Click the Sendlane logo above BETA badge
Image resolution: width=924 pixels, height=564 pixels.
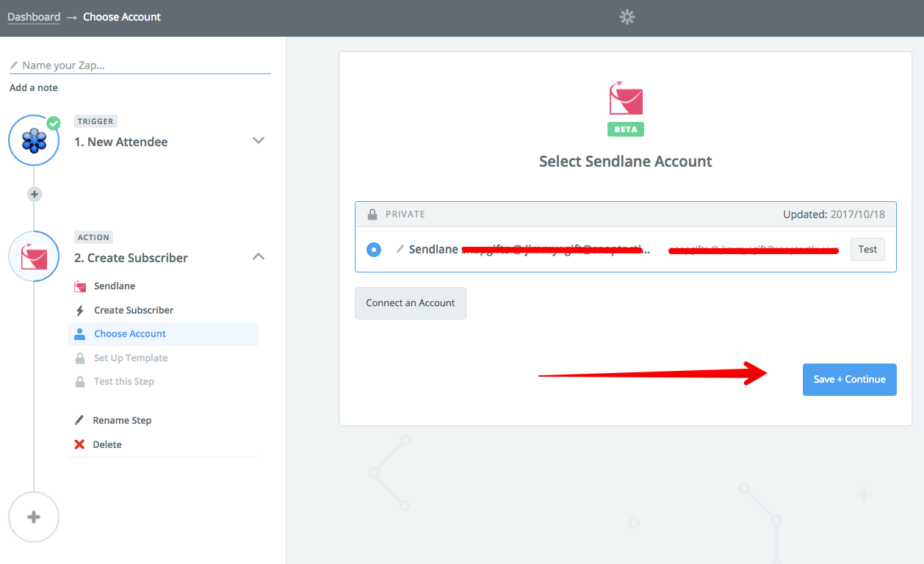626,98
